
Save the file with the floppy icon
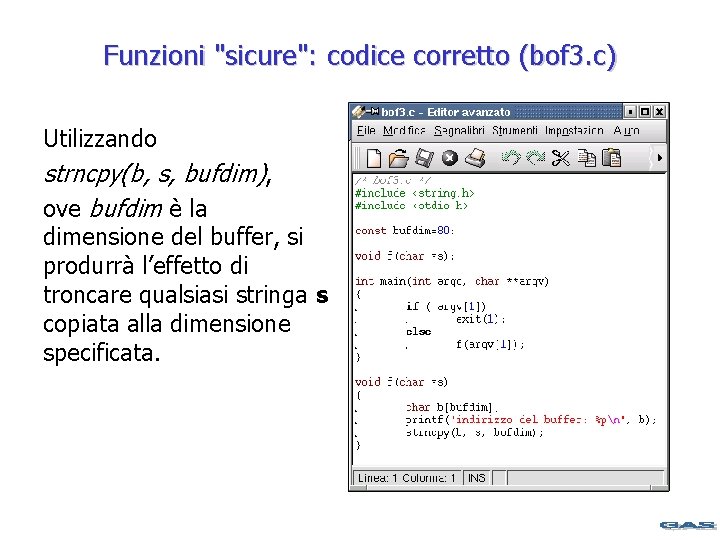(424, 158)
